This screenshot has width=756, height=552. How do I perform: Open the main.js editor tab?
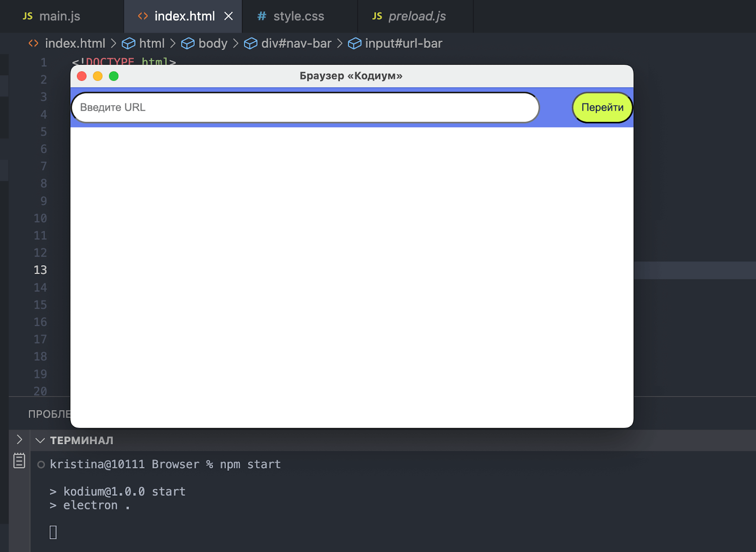[x=52, y=16]
